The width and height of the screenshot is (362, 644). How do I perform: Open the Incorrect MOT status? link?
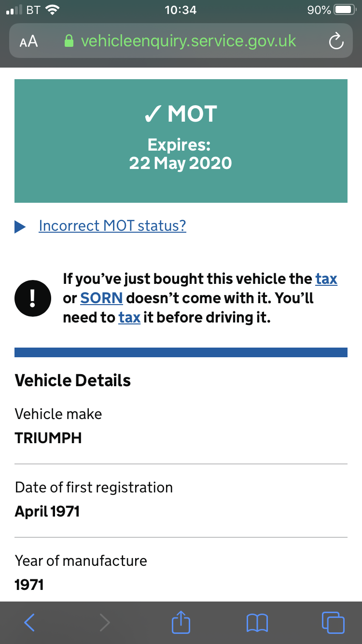pyautogui.click(x=112, y=225)
